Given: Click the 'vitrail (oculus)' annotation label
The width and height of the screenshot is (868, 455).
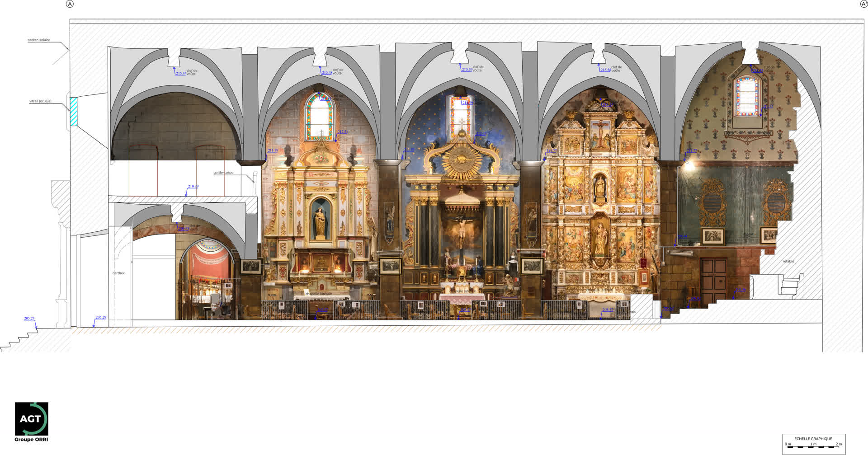Looking at the screenshot, I should pos(40,101).
